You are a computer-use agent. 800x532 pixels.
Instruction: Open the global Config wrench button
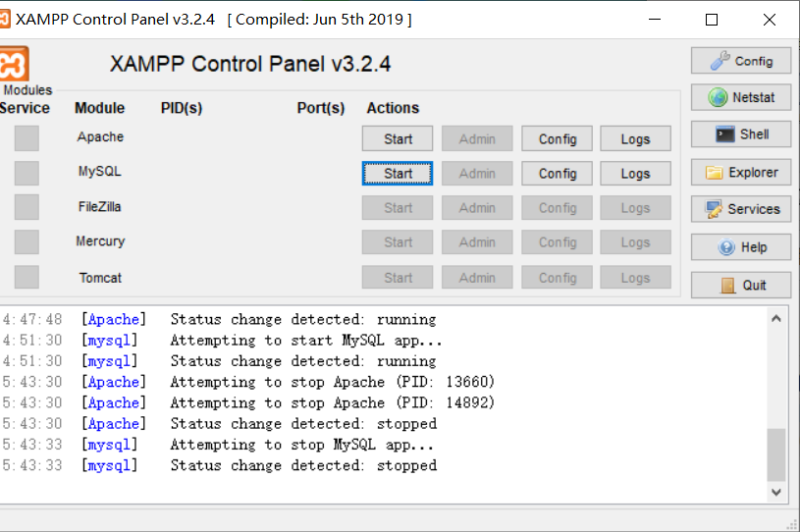coord(741,61)
